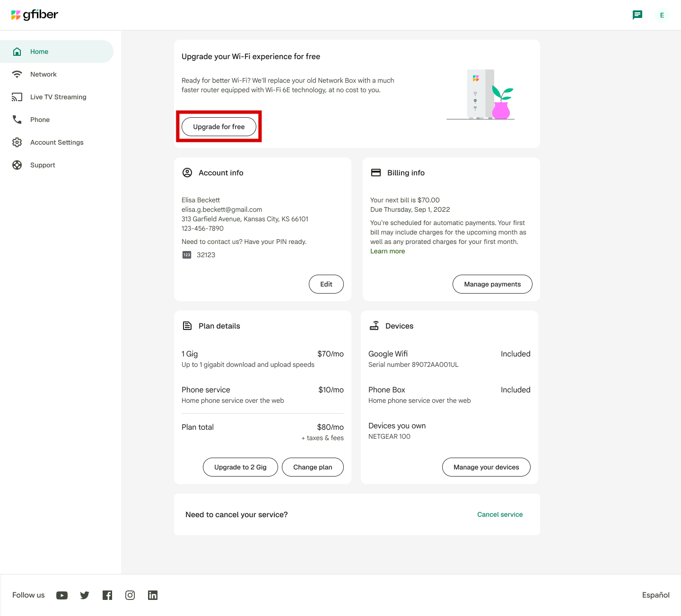This screenshot has width=681, height=616.
Task: Click the Plan total $80/mo amount
Action: [x=331, y=427]
